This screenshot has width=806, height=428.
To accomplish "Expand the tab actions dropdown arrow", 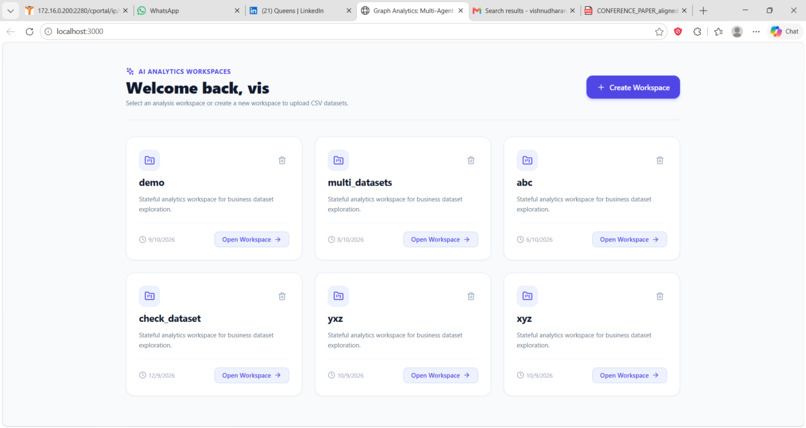I will (x=10, y=10).
